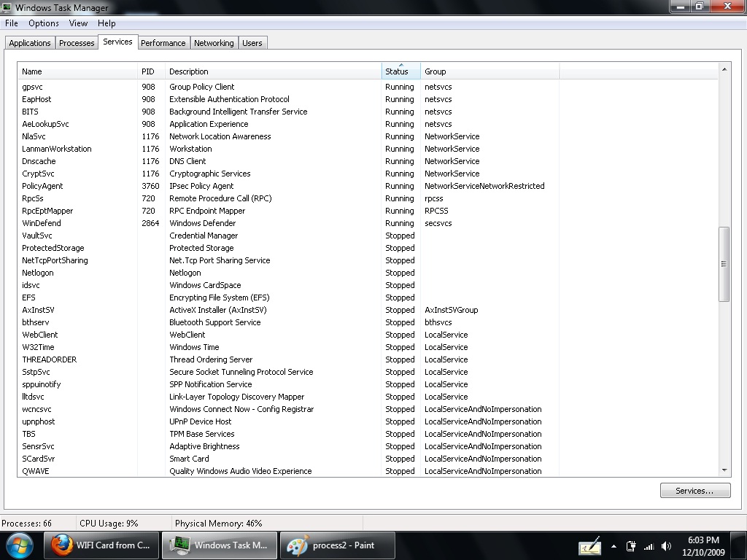Viewport: 747px width, 560px height.
Task: Switch to the Performance tab
Action: [163, 43]
